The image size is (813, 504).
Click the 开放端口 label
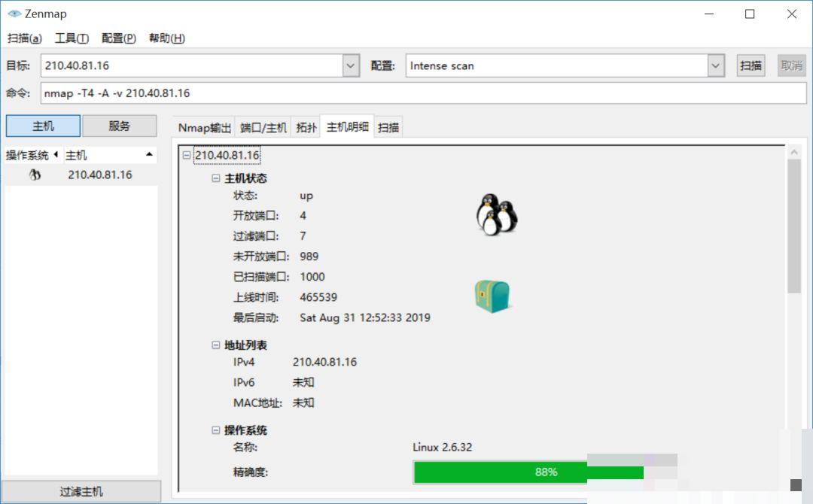click(x=256, y=215)
